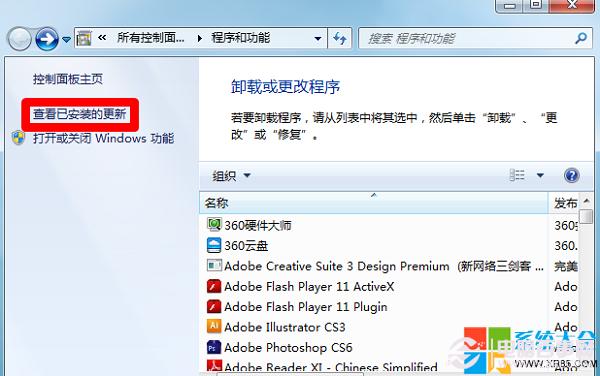Screen dimensions: 600x376
Task: Minimize the window
Action: pyautogui.click(x=510, y=5)
